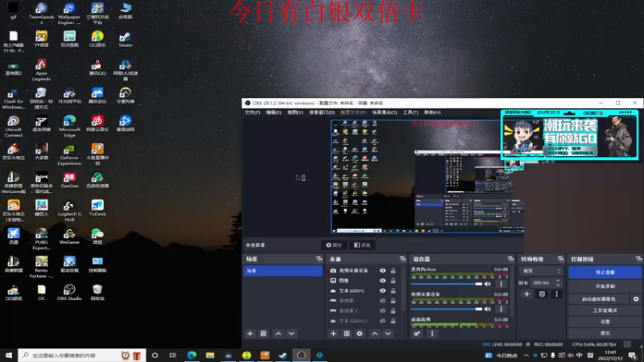Open GeForce Experience desktop shortcut
Viewport: 644px width, 362px height.
(x=69, y=154)
